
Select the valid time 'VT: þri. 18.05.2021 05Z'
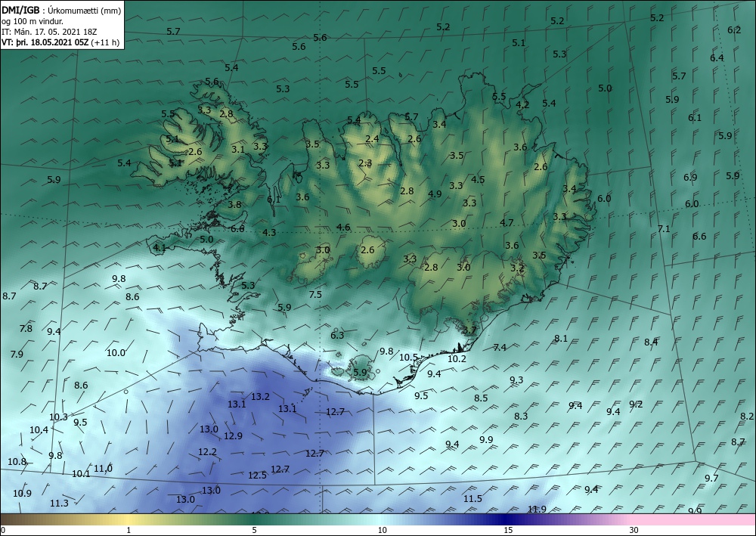click(x=45, y=42)
